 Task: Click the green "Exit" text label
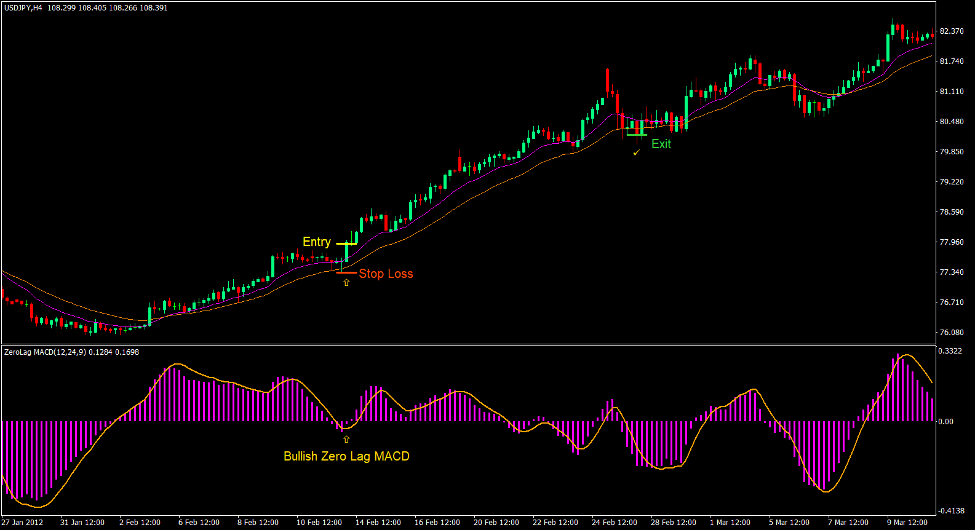click(662, 144)
